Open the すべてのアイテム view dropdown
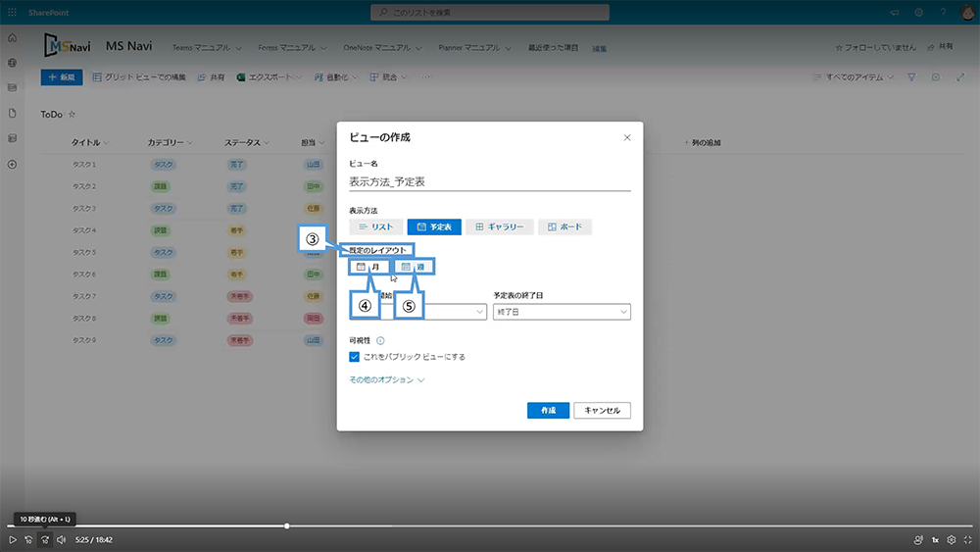 pos(854,77)
